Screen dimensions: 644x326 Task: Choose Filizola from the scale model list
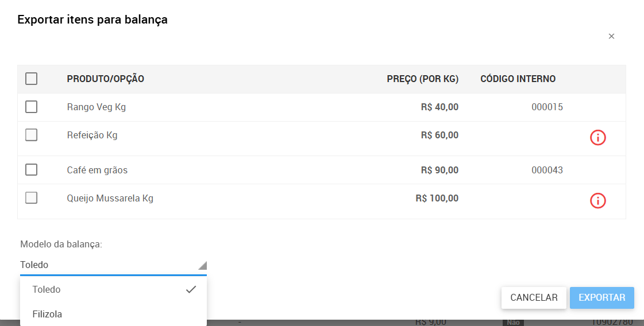pyautogui.click(x=48, y=314)
